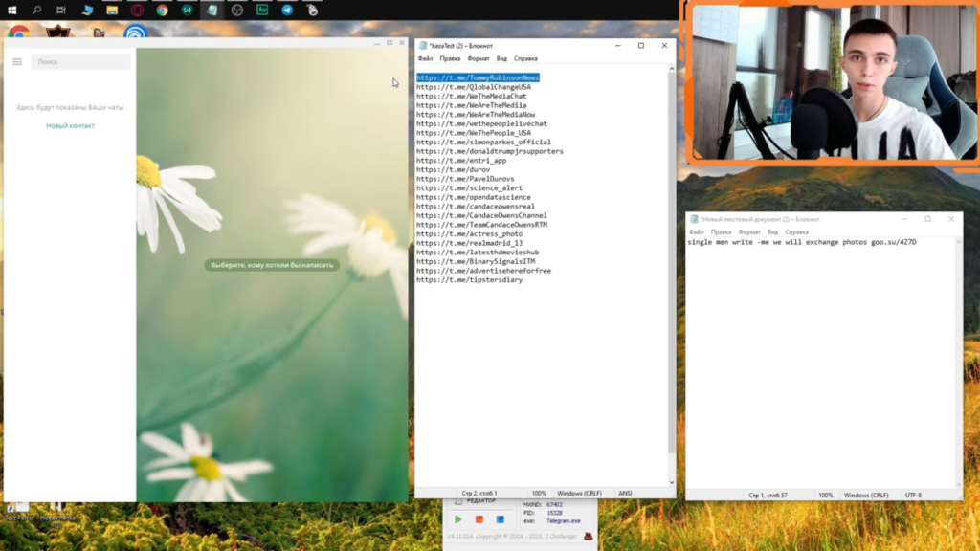Click the 'Новый контакт' link in Telegram
Viewport: 980px width, 551px height.
pyautogui.click(x=70, y=125)
